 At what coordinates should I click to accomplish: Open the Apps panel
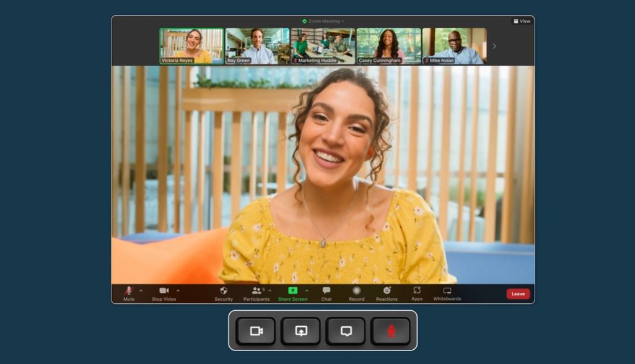(417, 293)
